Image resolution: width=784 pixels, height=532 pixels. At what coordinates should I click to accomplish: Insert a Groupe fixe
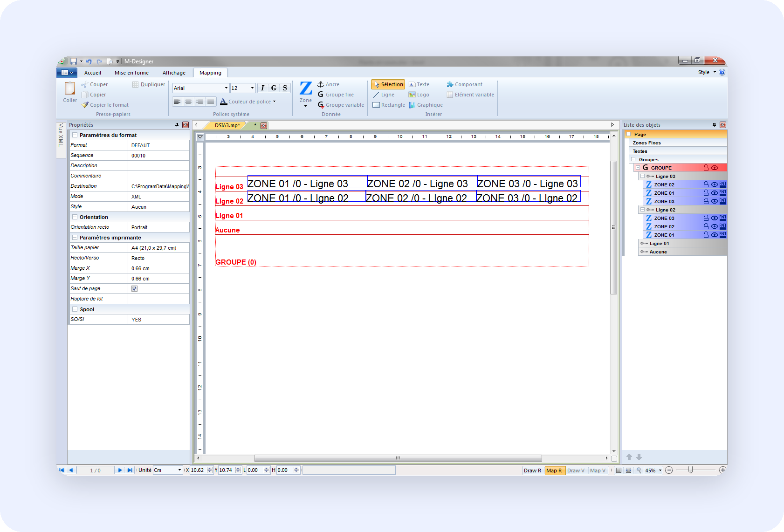tap(336, 95)
